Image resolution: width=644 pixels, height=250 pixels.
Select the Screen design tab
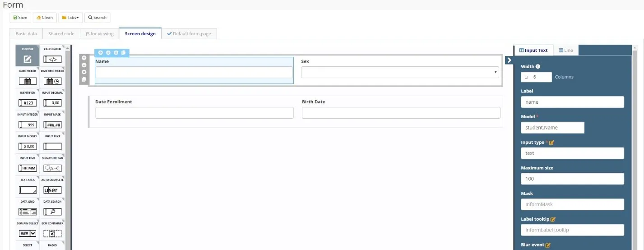click(x=140, y=34)
